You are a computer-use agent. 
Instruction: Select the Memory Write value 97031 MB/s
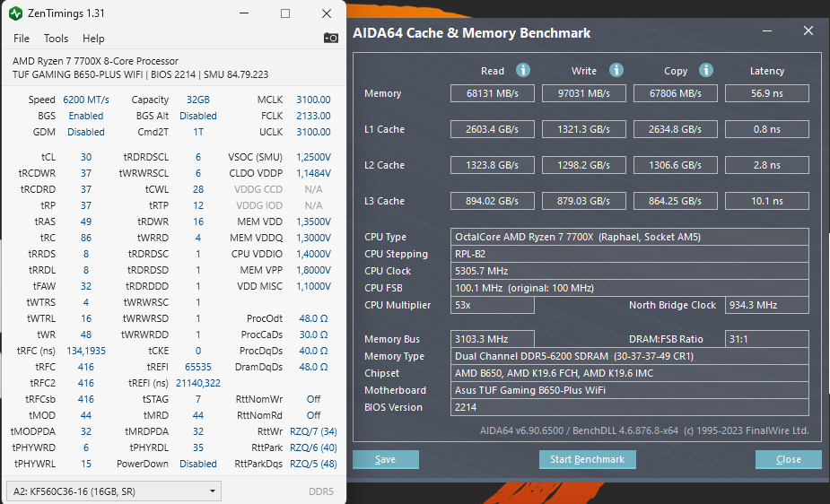[584, 93]
